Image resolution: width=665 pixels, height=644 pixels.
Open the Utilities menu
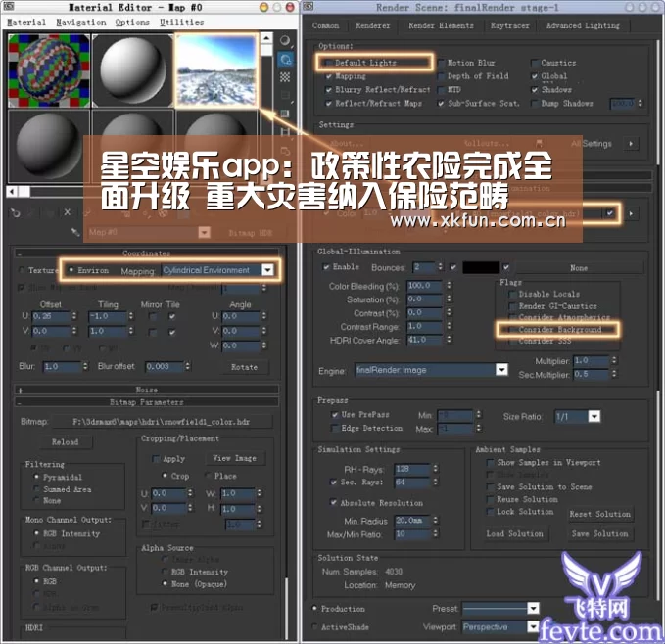pyautogui.click(x=181, y=23)
